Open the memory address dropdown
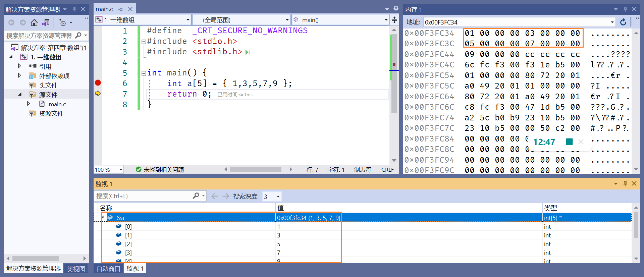This screenshot has height=277, width=644. [x=612, y=22]
